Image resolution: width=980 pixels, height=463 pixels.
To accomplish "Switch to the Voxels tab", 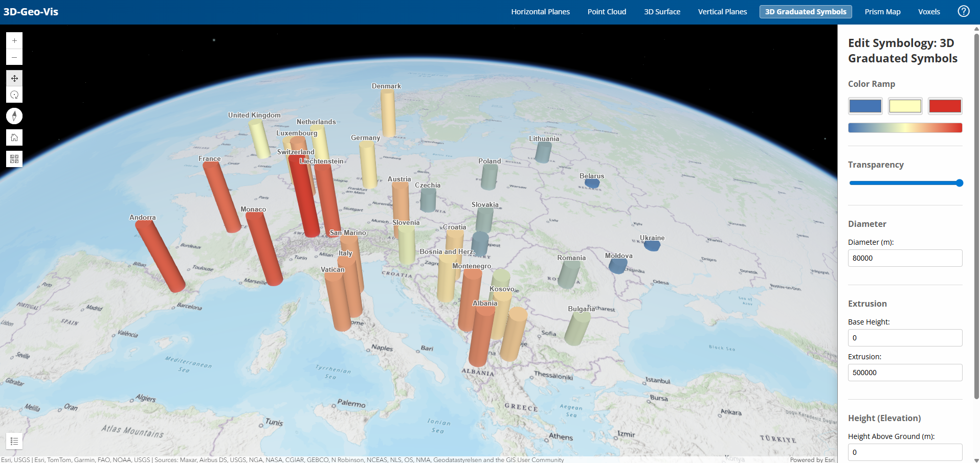I will tap(929, 12).
